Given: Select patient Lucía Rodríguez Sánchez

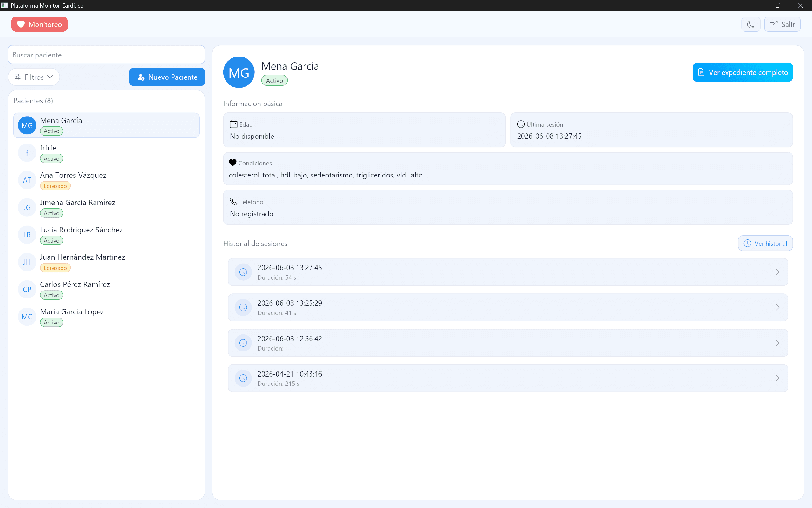Looking at the screenshot, I should point(106,235).
